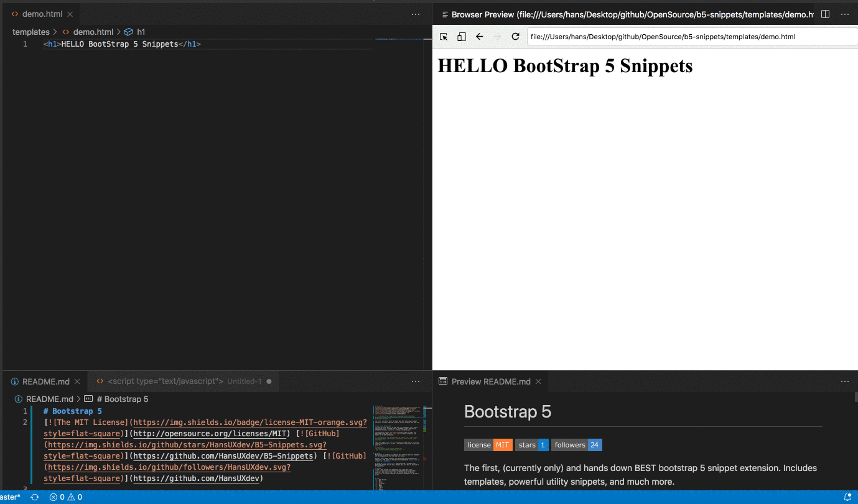858x504 pixels.
Task: Click the license MIT badge in preview
Action: tap(488, 445)
